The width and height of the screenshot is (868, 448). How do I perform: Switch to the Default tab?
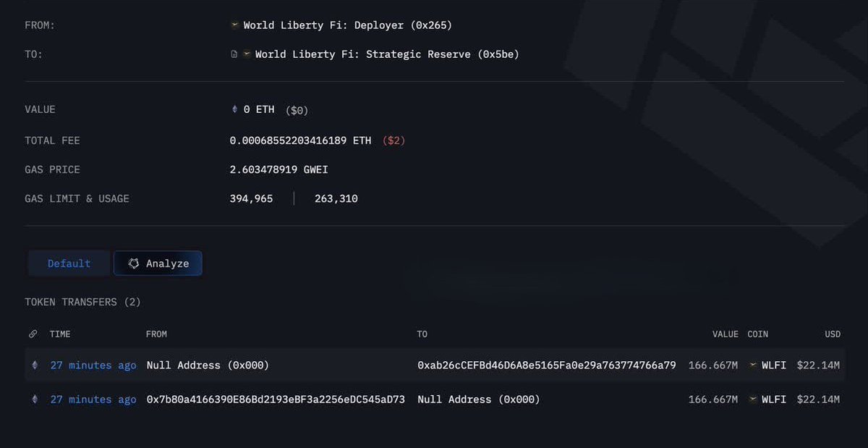click(69, 263)
